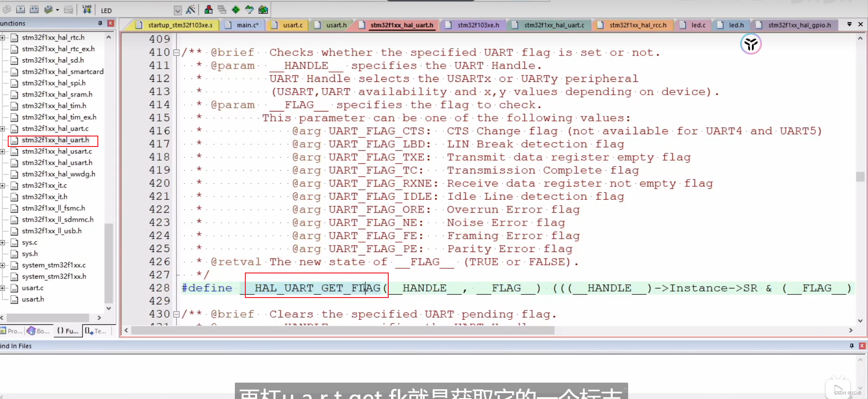Select usart.h in the file tree
Viewport: 868px width, 399px height.
[33, 299]
